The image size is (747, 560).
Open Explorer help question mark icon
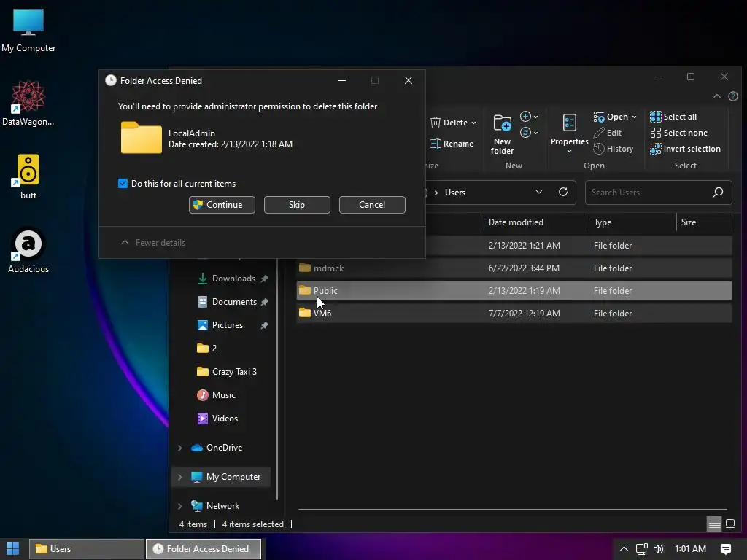[733, 96]
